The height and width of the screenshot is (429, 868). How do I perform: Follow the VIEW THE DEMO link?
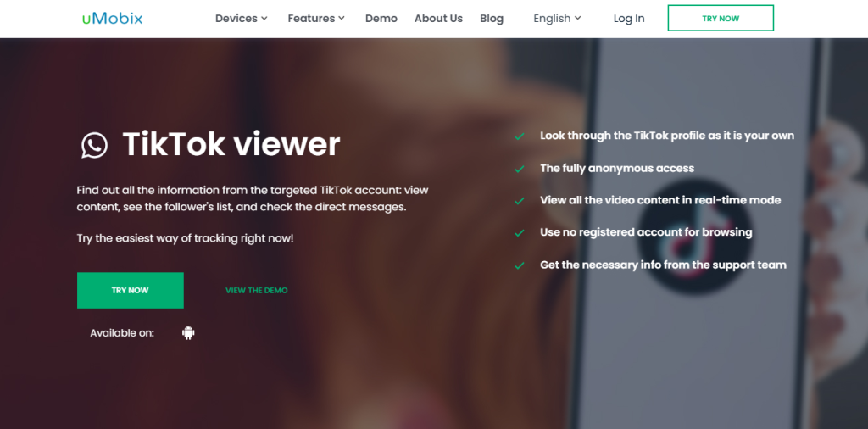point(256,290)
